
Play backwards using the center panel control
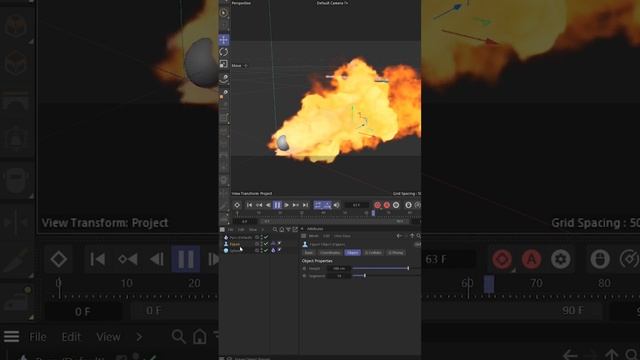pyautogui.click(x=268, y=205)
